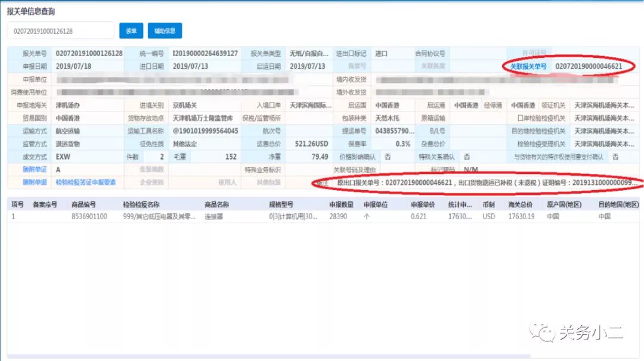The width and height of the screenshot is (644, 361).
Task: Click the remark text starting 原出口报关单号
Action: (488, 182)
